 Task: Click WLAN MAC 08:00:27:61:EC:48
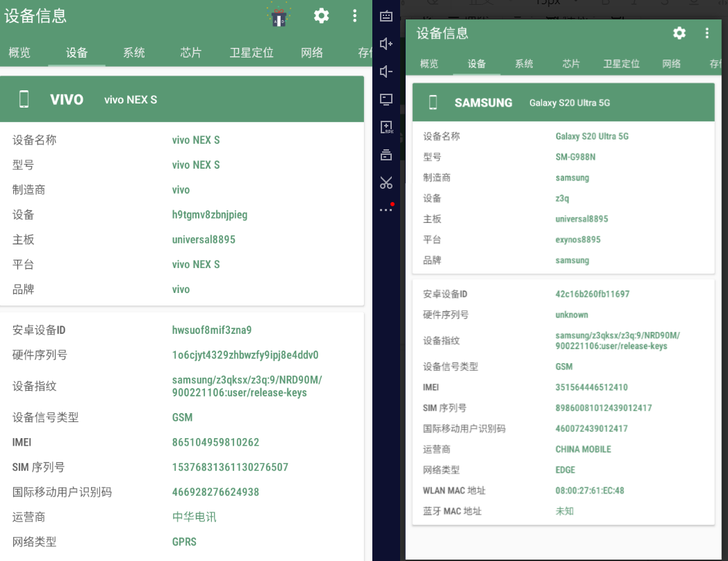590,490
